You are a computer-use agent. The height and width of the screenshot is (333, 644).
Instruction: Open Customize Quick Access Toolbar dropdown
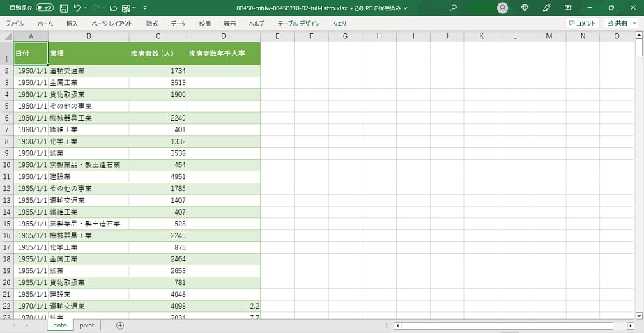coord(144,8)
